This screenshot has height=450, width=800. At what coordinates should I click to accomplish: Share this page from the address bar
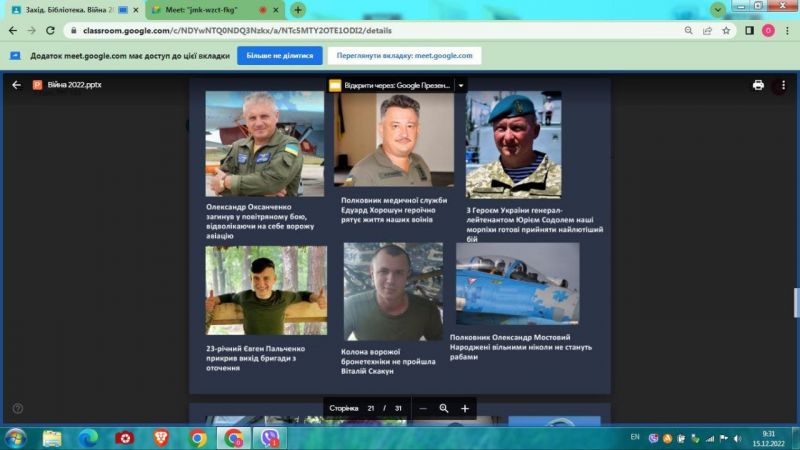(707, 31)
